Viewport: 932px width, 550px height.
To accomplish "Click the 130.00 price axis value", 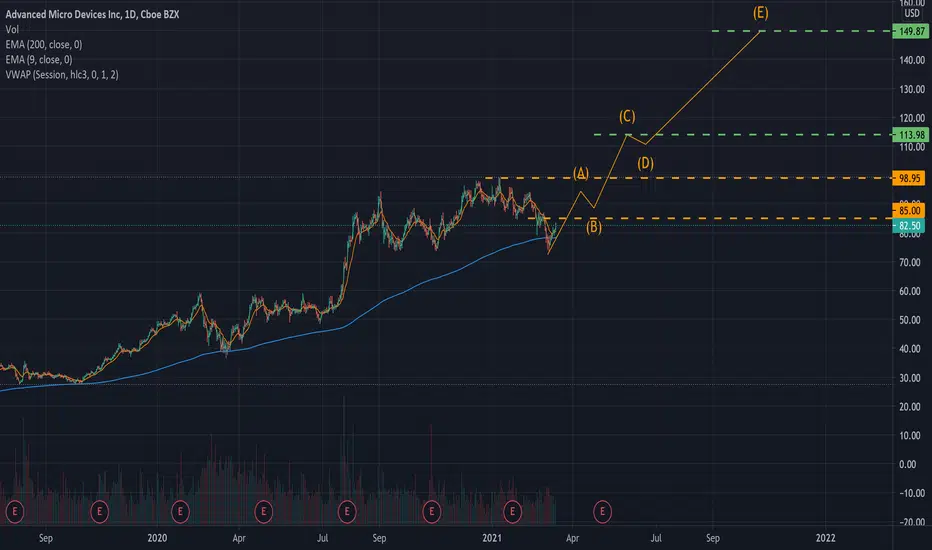I will coord(912,89).
